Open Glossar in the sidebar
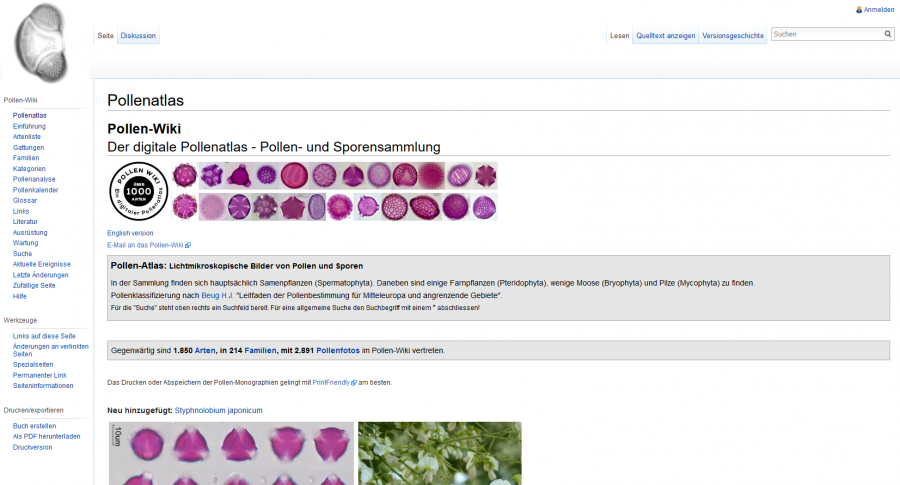 click(25, 200)
